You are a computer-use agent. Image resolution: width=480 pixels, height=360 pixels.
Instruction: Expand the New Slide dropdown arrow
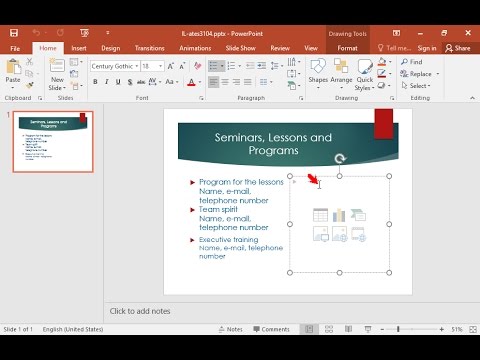(57, 88)
